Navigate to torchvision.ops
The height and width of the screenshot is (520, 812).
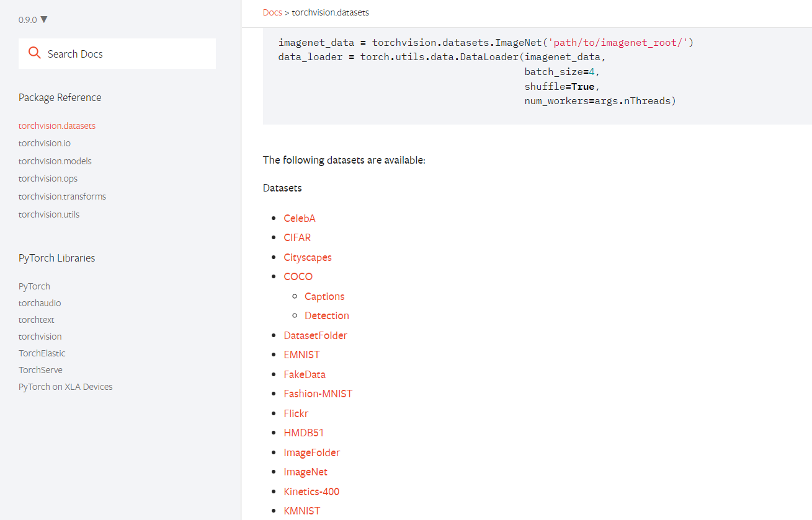coord(48,178)
